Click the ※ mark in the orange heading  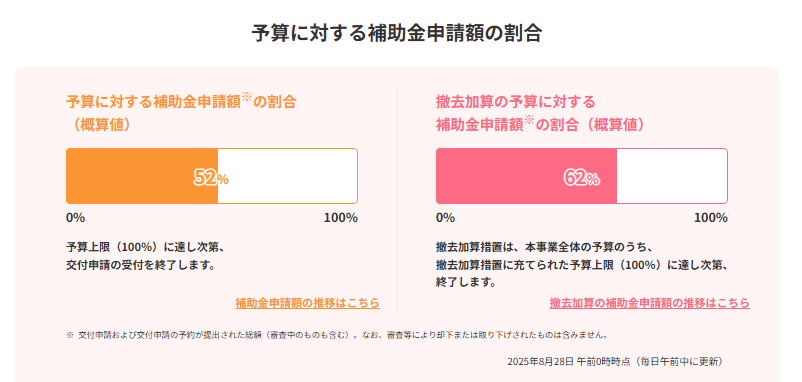[x=248, y=98]
